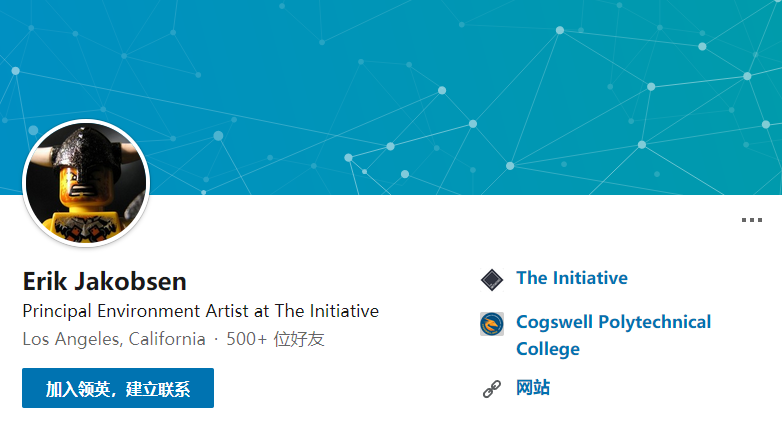Click the Principal Environment Artist headline

pyautogui.click(x=200, y=311)
